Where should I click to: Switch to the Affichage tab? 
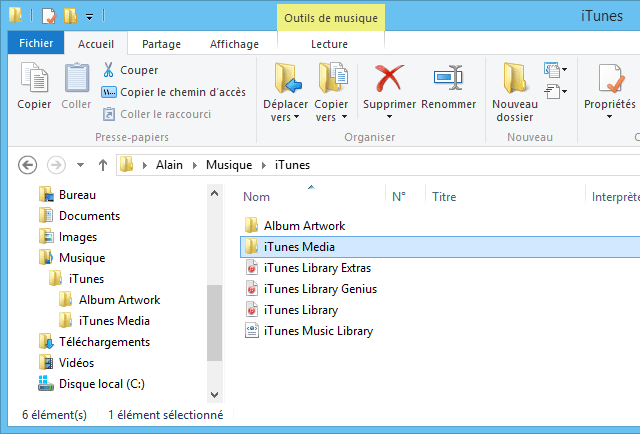click(x=234, y=44)
